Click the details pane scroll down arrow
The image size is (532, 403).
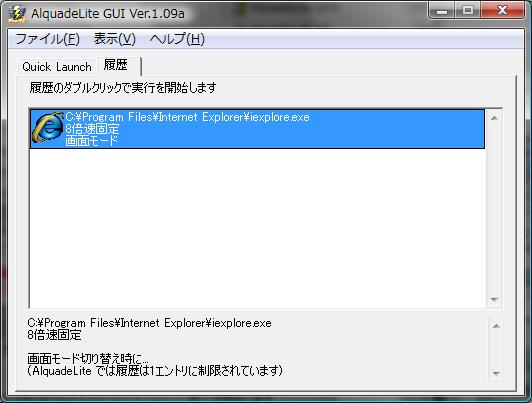coord(496,373)
